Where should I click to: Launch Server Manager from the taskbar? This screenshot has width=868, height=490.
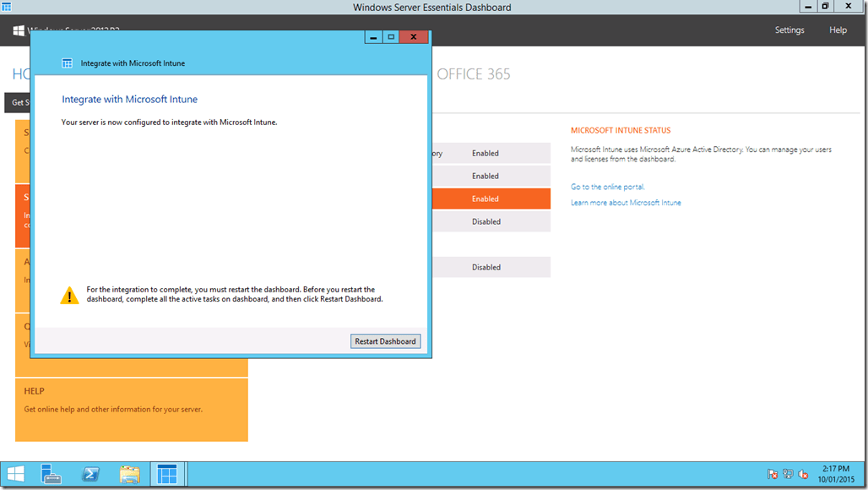(51, 474)
